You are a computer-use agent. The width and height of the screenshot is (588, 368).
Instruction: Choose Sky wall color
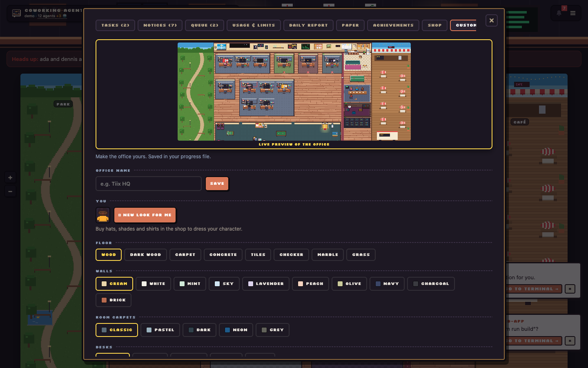click(224, 284)
